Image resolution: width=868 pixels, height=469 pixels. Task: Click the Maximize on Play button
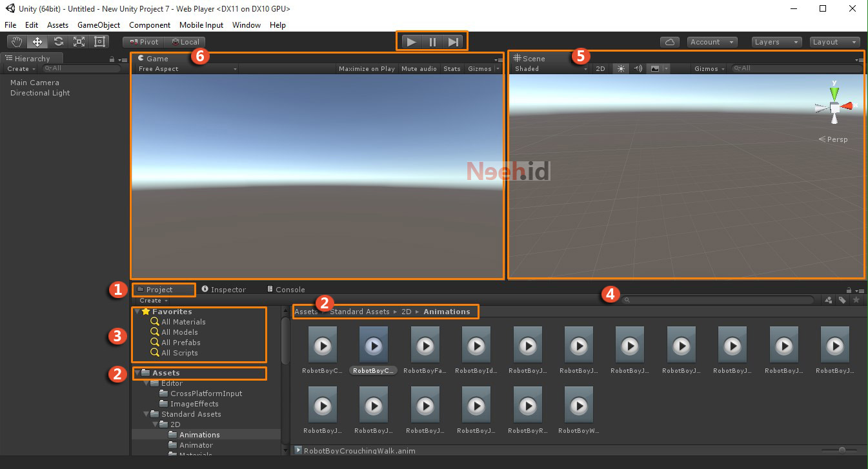coord(367,68)
